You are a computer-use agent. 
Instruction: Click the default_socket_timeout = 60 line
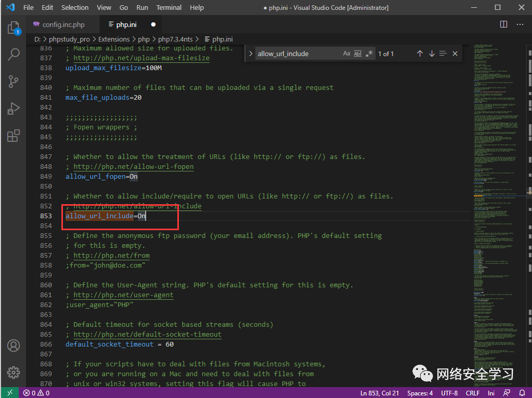[x=120, y=344]
